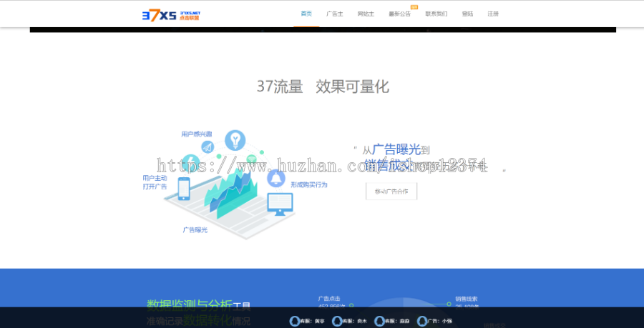This screenshot has width=644, height=328.
Task: Click the 广告曝光 label under the illustration
Action: (195, 229)
